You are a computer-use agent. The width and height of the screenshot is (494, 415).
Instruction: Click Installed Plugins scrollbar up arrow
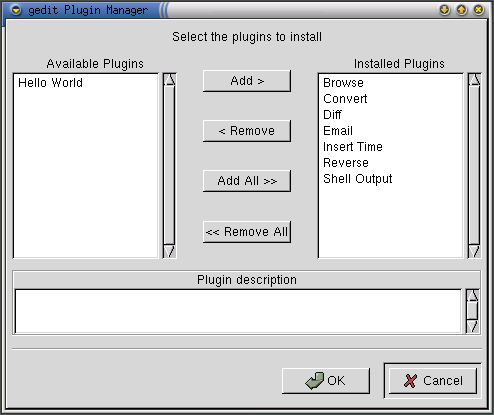point(474,80)
